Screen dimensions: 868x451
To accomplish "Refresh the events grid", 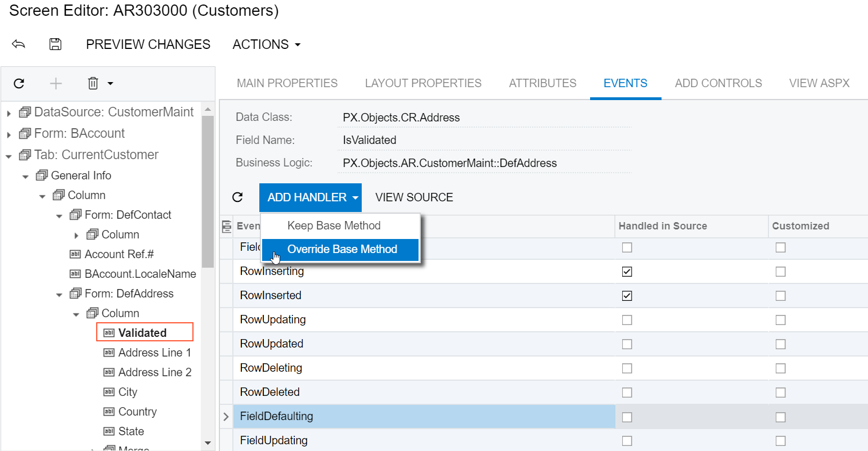I will pyautogui.click(x=237, y=197).
